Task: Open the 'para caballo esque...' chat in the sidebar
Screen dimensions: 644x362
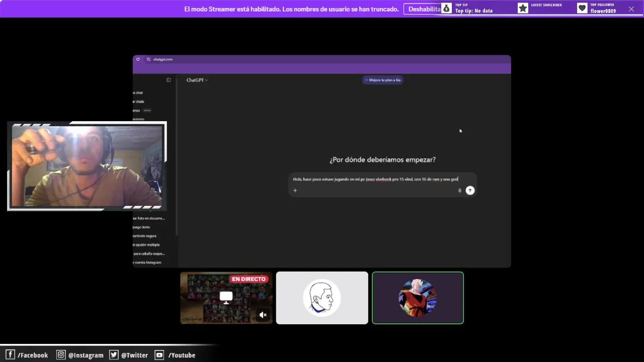Action: pyautogui.click(x=149, y=254)
